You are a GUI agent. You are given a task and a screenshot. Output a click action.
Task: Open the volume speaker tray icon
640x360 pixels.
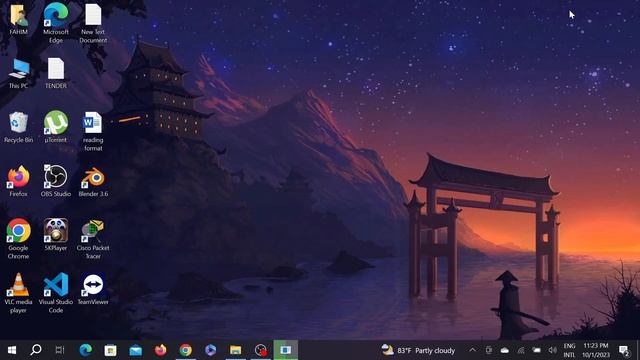click(x=553, y=350)
